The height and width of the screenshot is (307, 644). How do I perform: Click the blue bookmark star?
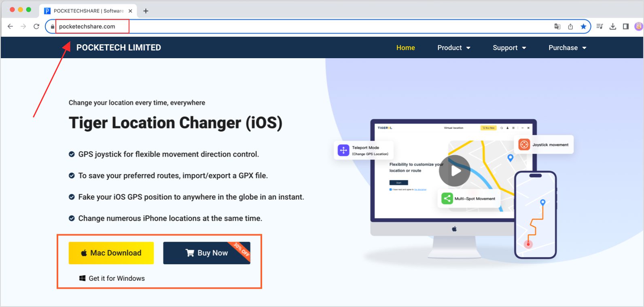pyautogui.click(x=583, y=26)
